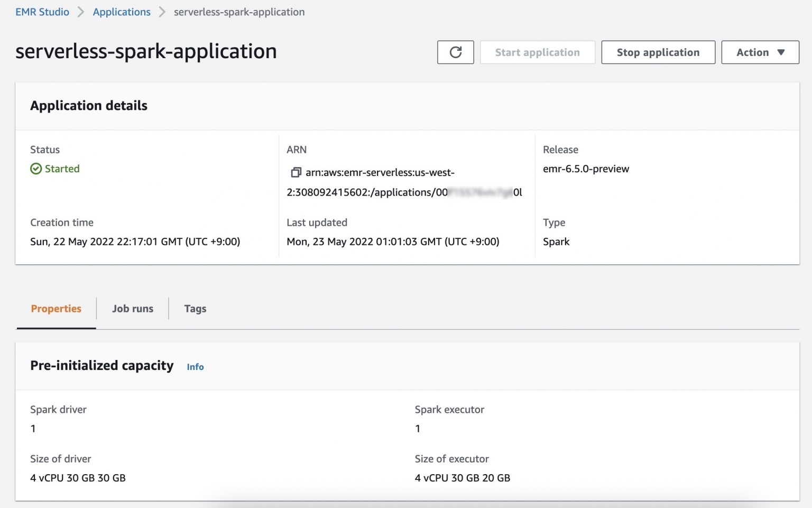Click the Application details section heading

88,106
